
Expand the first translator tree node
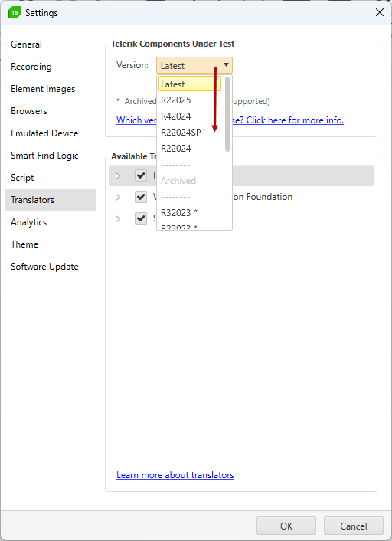[x=118, y=176]
